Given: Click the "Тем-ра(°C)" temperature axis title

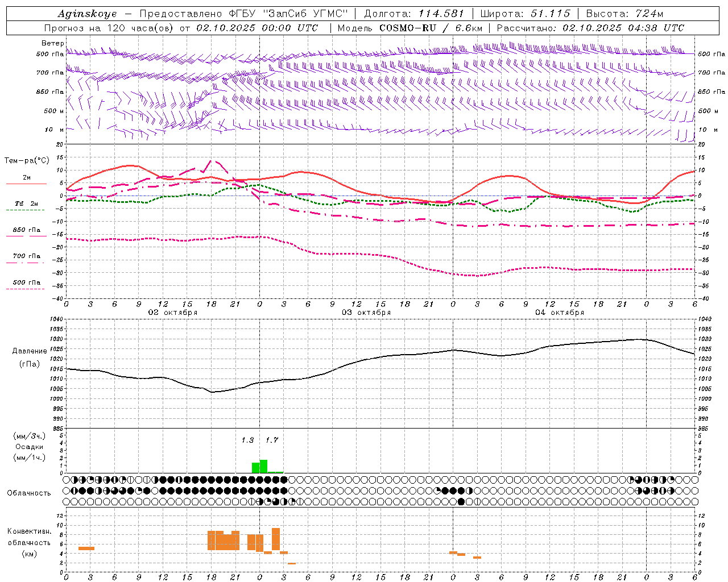Looking at the screenshot, I should coord(27,161).
